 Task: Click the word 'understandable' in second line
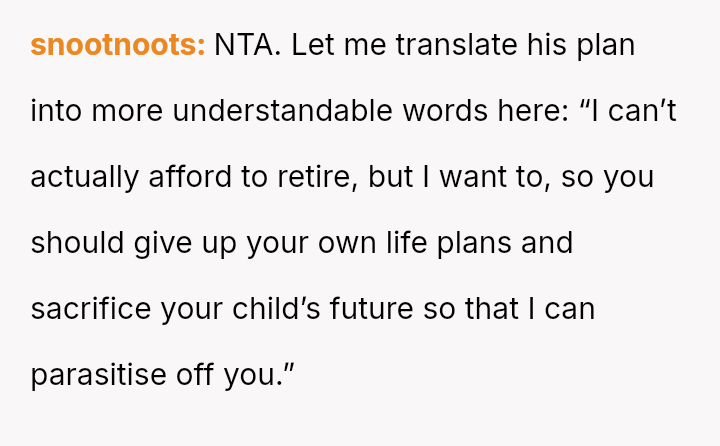pyautogui.click(x=284, y=111)
